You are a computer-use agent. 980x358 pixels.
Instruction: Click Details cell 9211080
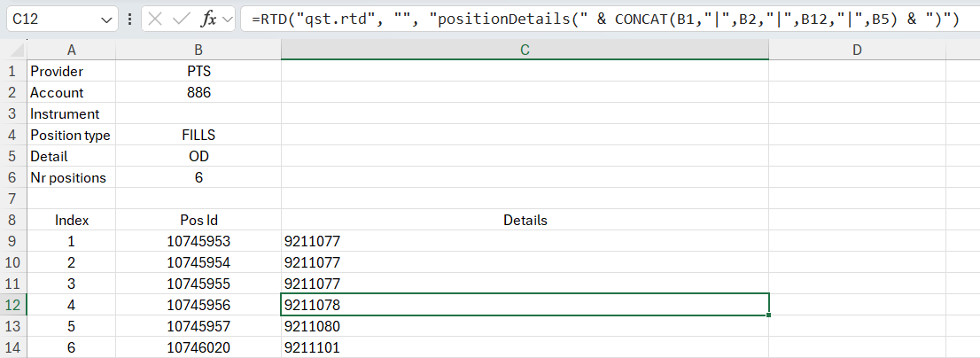tap(525, 326)
